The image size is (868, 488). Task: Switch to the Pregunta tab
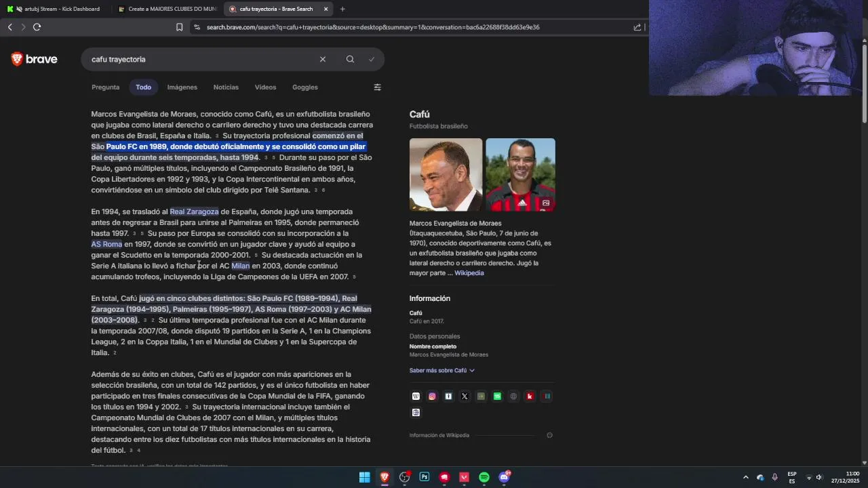click(x=105, y=87)
